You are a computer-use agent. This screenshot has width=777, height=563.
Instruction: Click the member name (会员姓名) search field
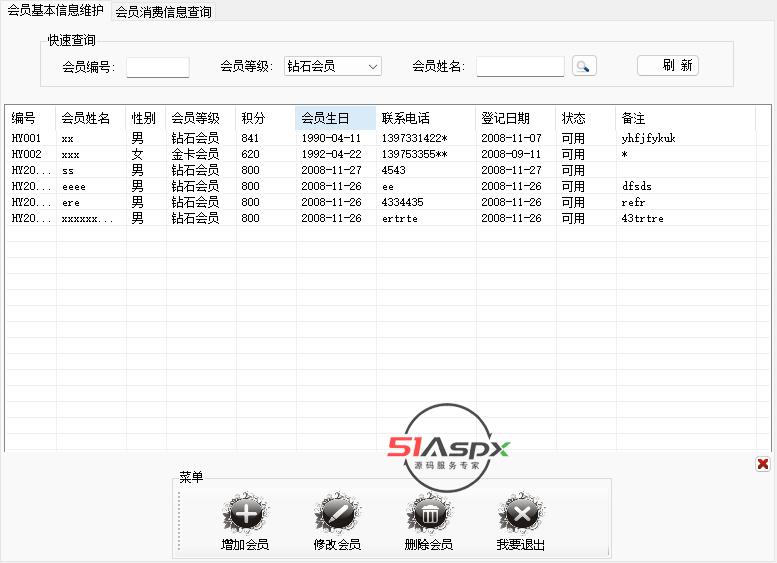coord(520,67)
